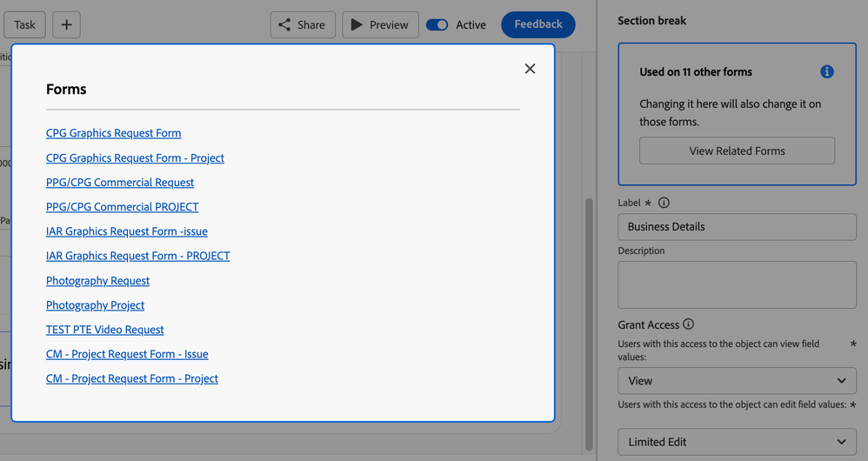Open PPG/CPG Commercial PROJECT link

click(122, 207)
